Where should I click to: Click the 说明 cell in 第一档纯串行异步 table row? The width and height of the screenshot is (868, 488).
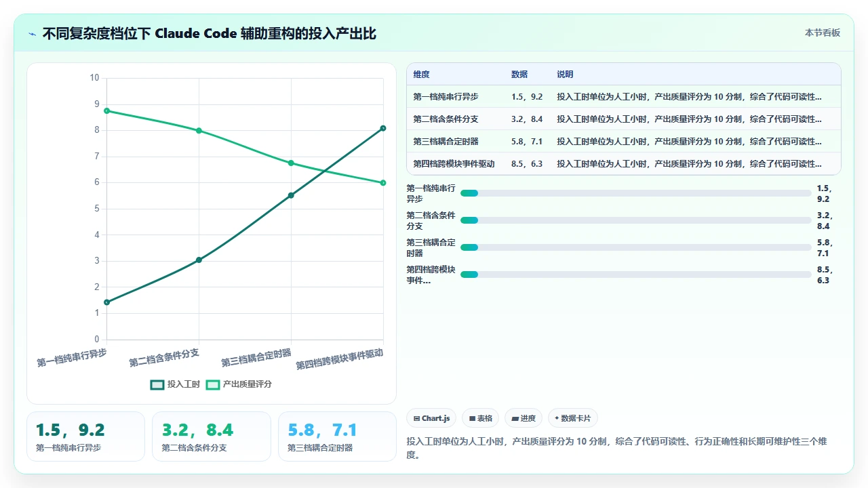coord(696,97)
